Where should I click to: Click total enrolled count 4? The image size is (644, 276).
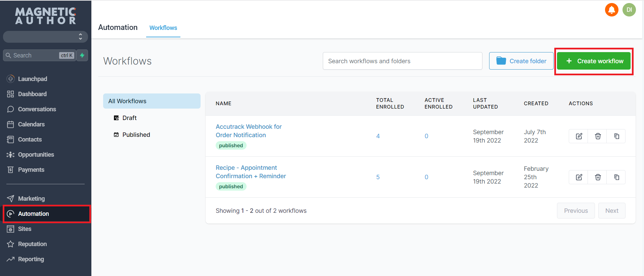click(378, 136)
